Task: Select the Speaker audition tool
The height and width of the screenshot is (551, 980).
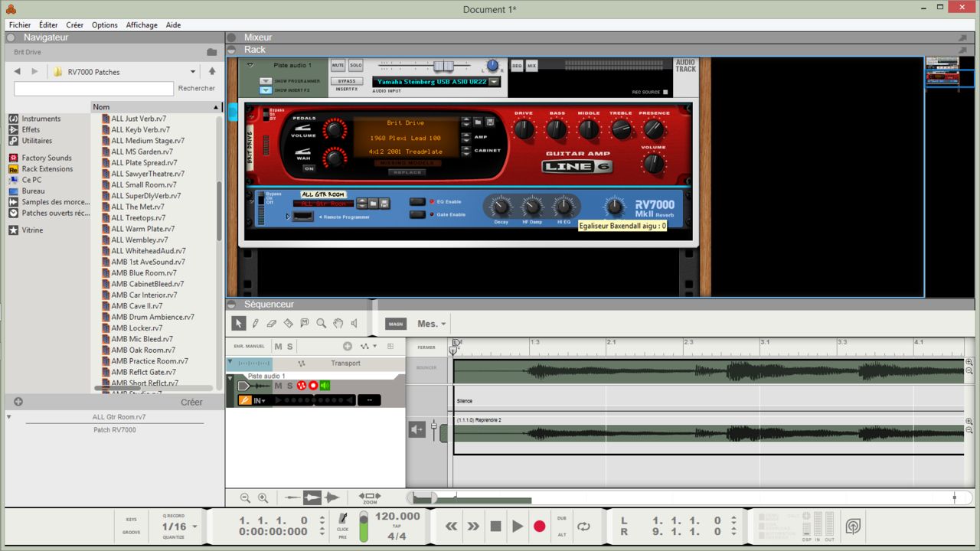Action: 354,324
